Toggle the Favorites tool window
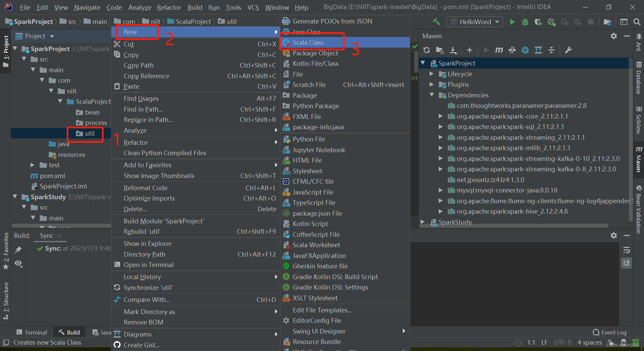644x351 pixels. 6,251
